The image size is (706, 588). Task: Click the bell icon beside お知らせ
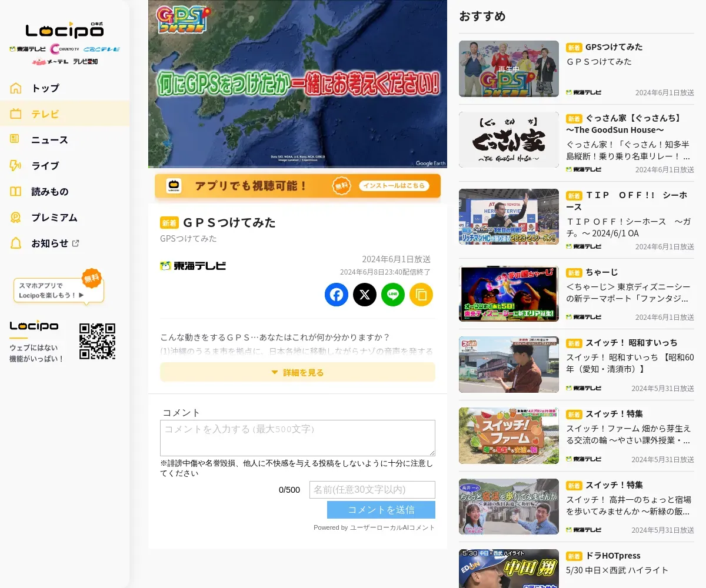(16, 243)
